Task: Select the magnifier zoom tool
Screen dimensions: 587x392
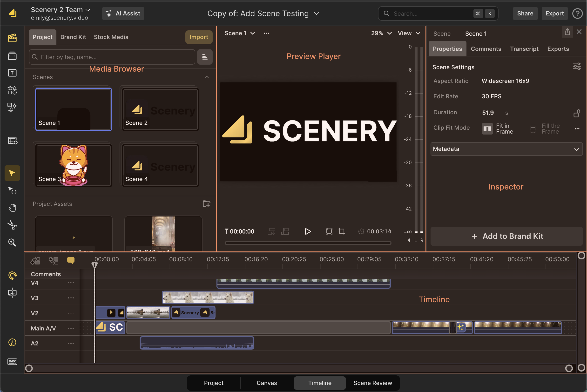Action: [x=12, y=242]
